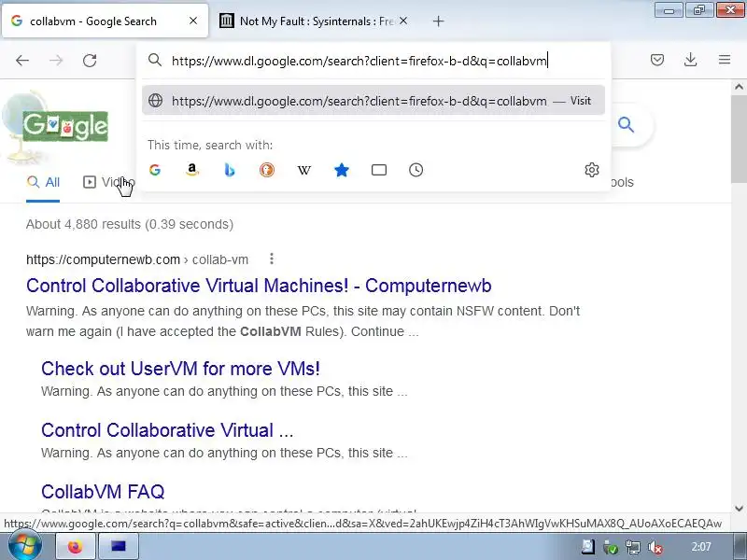
Task: Click the page scrollbar up arrow
Action: (x=739, y=87)
